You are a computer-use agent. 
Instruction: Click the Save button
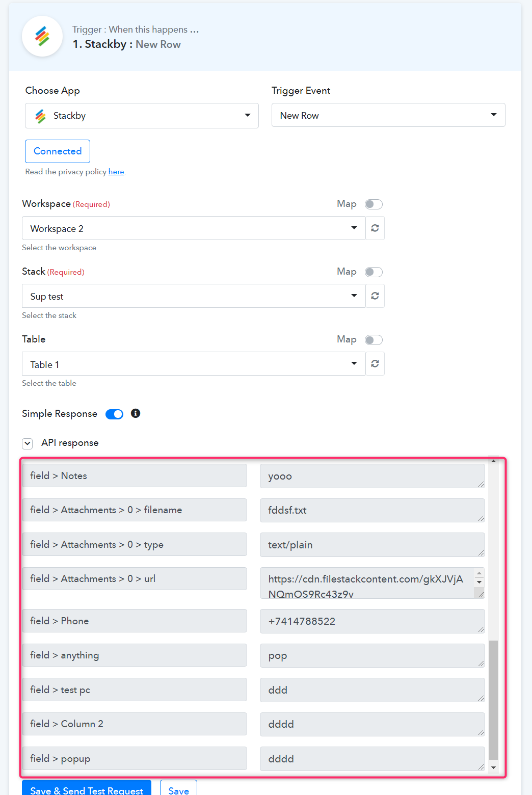pyautogui.click(x=178, y=788)
